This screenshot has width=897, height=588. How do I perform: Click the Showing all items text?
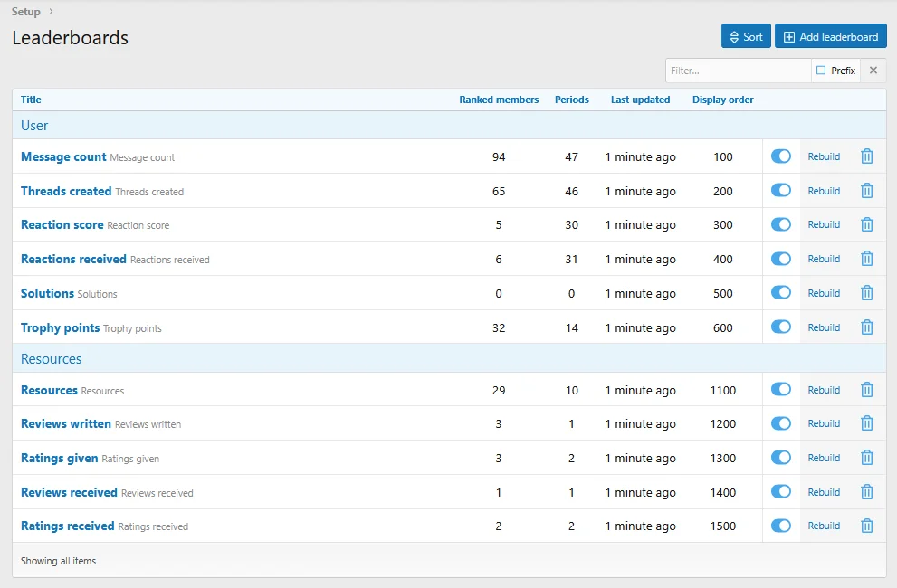pyautogui.click(x=58, y=561)
